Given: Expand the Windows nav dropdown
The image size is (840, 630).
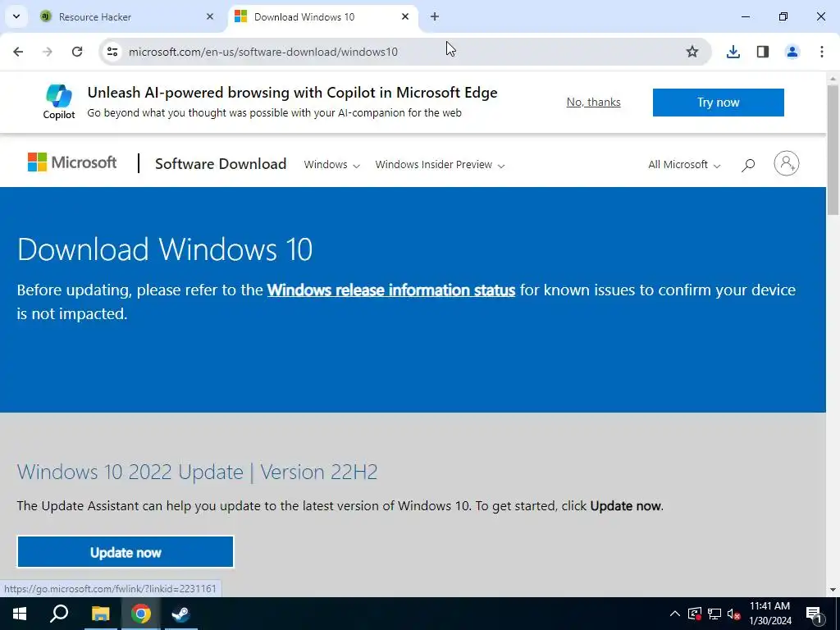Looking at the screenshot, I should pos(331,164).
